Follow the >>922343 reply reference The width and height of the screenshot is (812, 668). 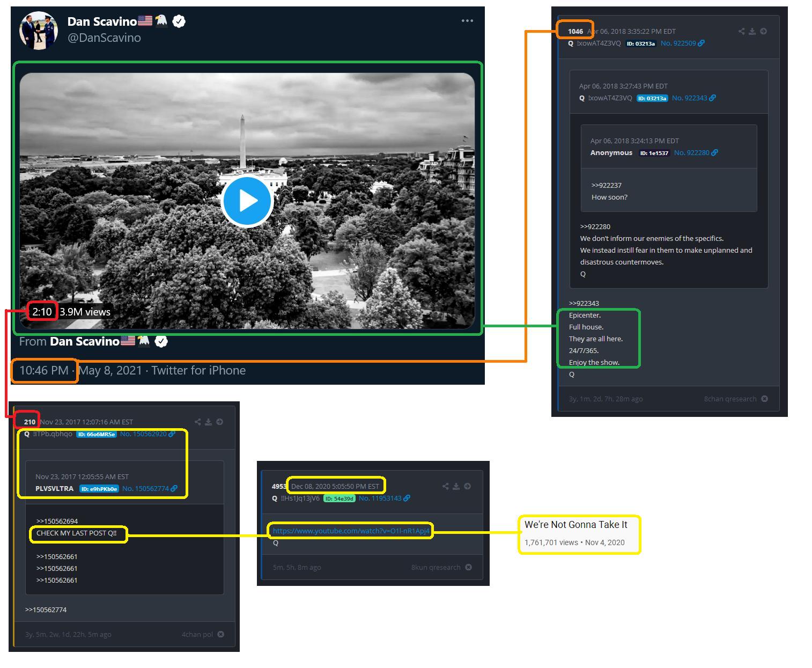[x=584, y=303]
